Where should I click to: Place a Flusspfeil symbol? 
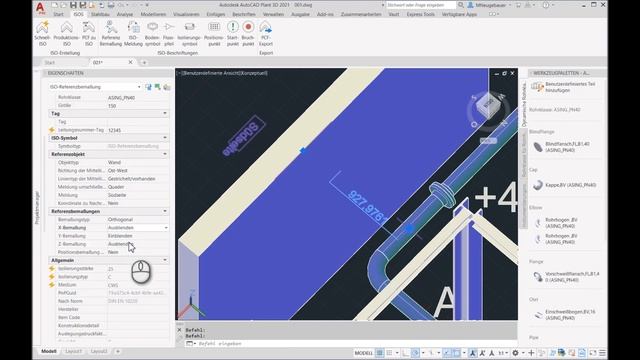(169, 33)
